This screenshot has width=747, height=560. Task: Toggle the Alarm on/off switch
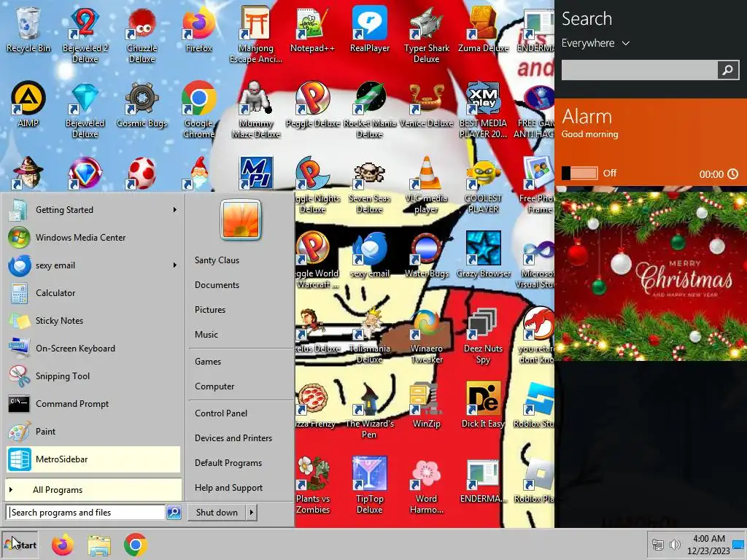pos(580,174)
